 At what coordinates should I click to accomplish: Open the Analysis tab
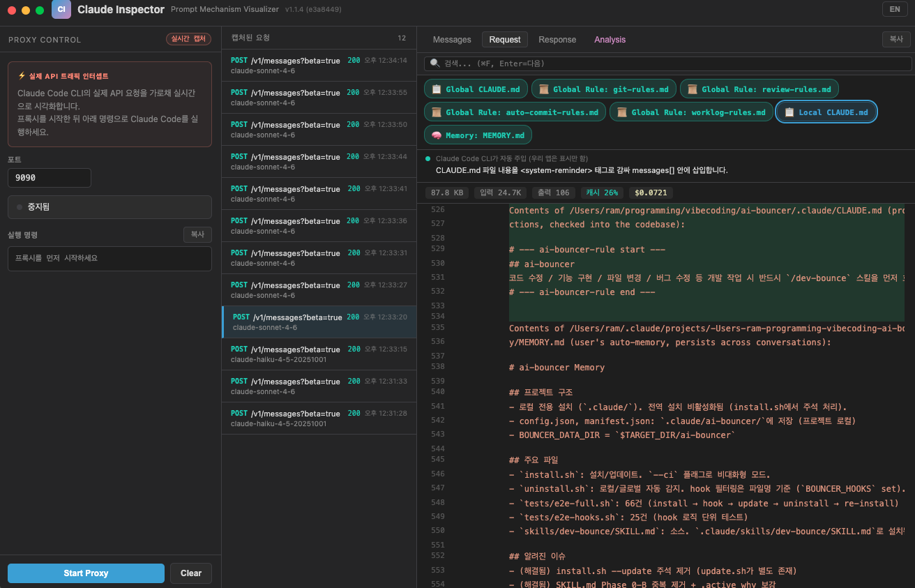(x=610, y=40)
